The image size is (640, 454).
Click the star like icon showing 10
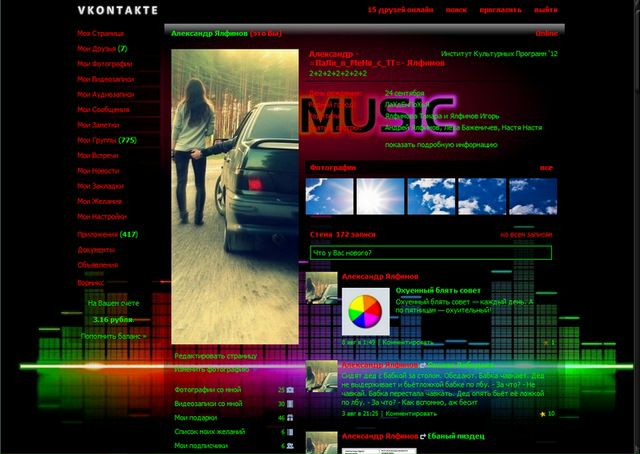541,413
